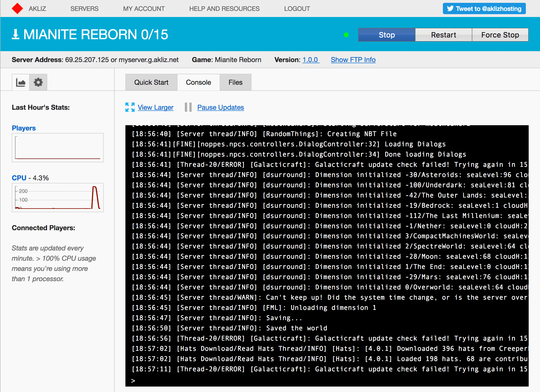Restart the Mianite Reborn server
Viewport: 540px width, 392px height.
coord(443,35)
